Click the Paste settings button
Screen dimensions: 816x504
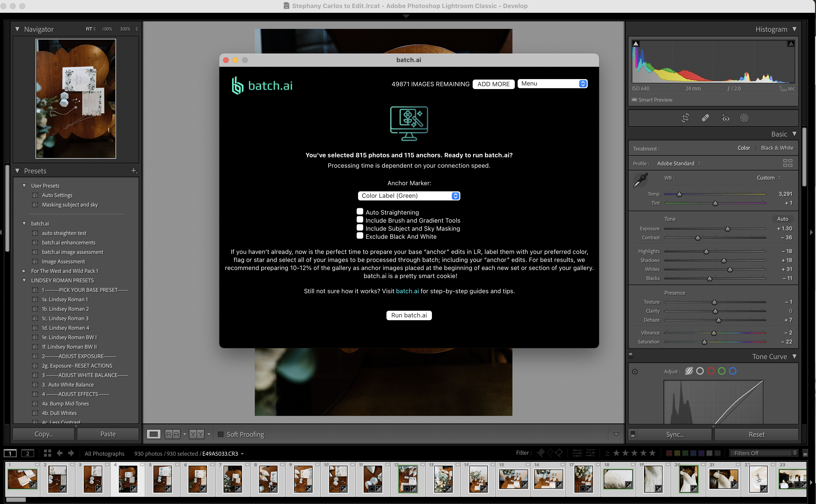(x=108, y=434)
